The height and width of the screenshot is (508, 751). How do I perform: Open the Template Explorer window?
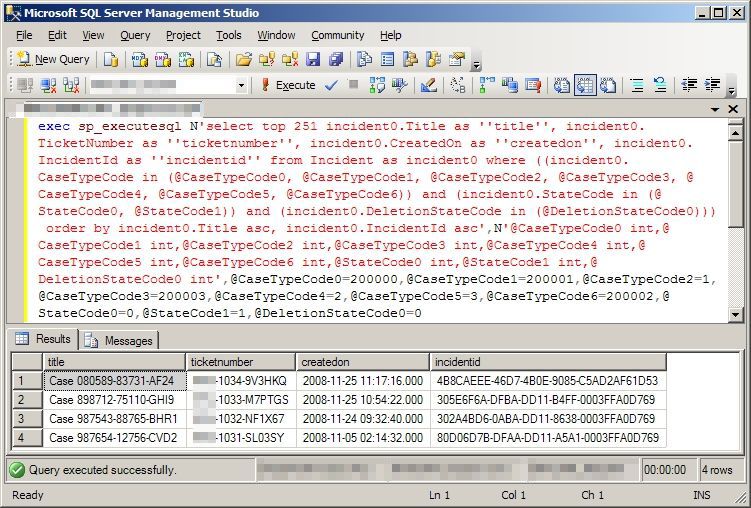tap(433, 59)
